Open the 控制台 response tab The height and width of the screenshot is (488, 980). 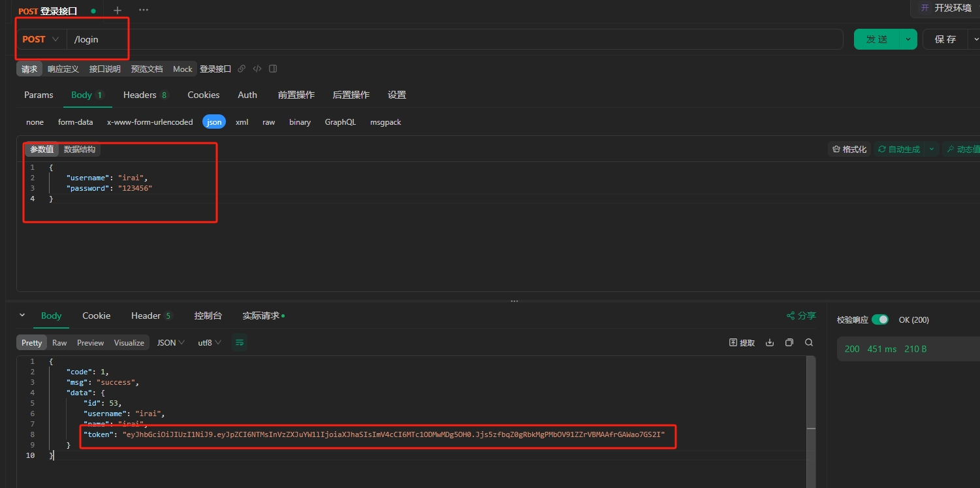coord(208,316)
